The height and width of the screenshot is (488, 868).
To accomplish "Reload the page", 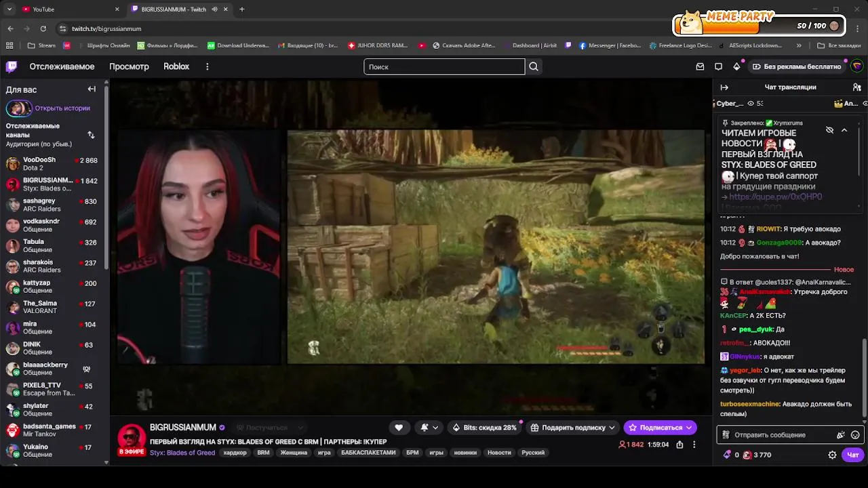I will coord(43,28).
